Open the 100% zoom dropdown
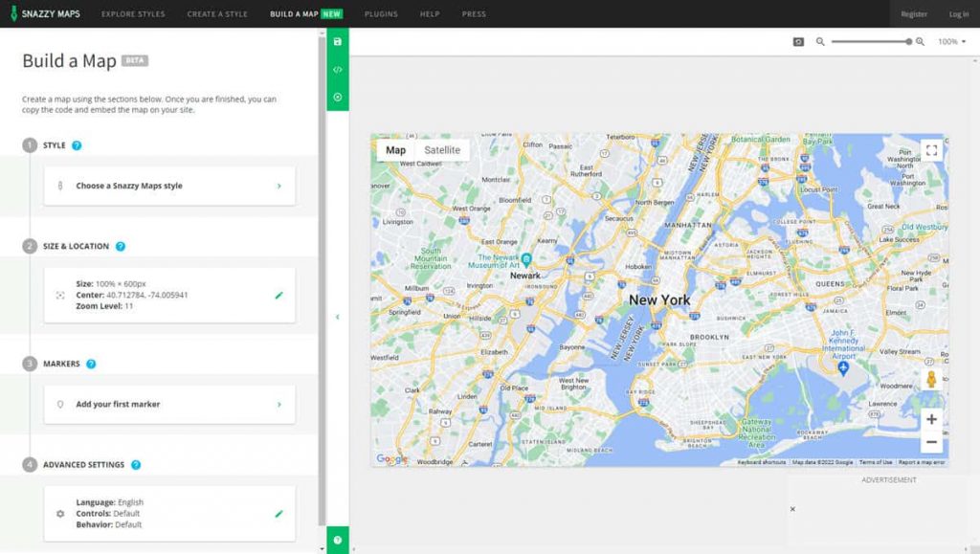This screenshot has height=554, width=980. coord(951,42)
